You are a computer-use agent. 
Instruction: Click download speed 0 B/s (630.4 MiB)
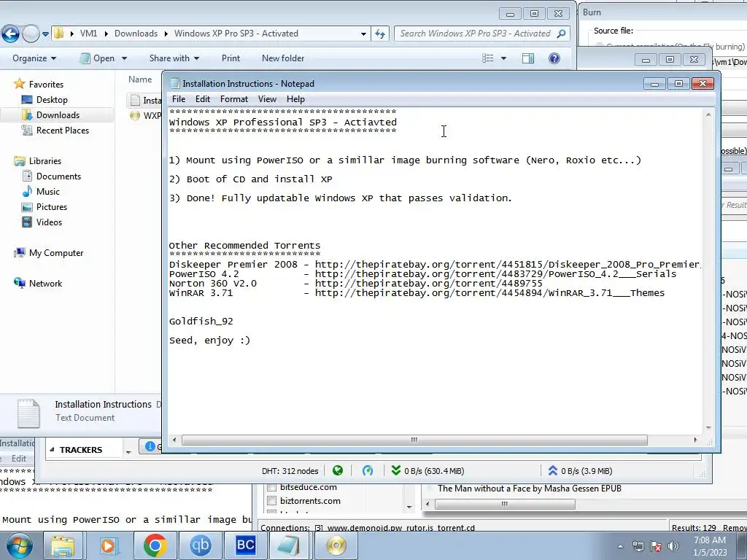(x=427, y=471)
